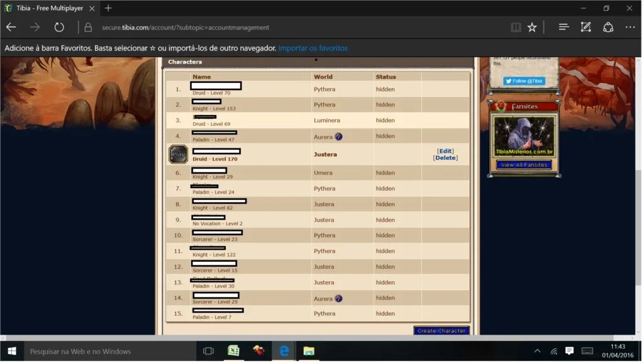The width and height of the screenshot is (644, 363).
Task: Open the network Wi-Fi tray icon
Action: pyautogui.click(x=554, y=352)
